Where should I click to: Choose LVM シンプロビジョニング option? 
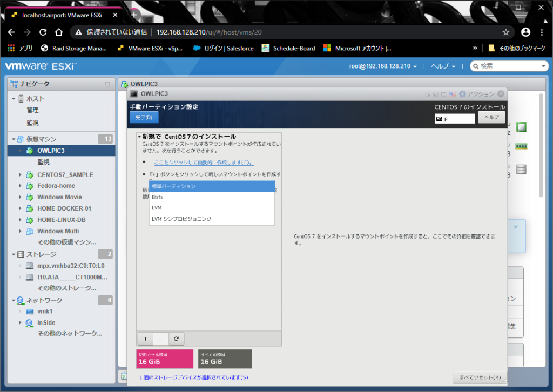click(212, 219)
